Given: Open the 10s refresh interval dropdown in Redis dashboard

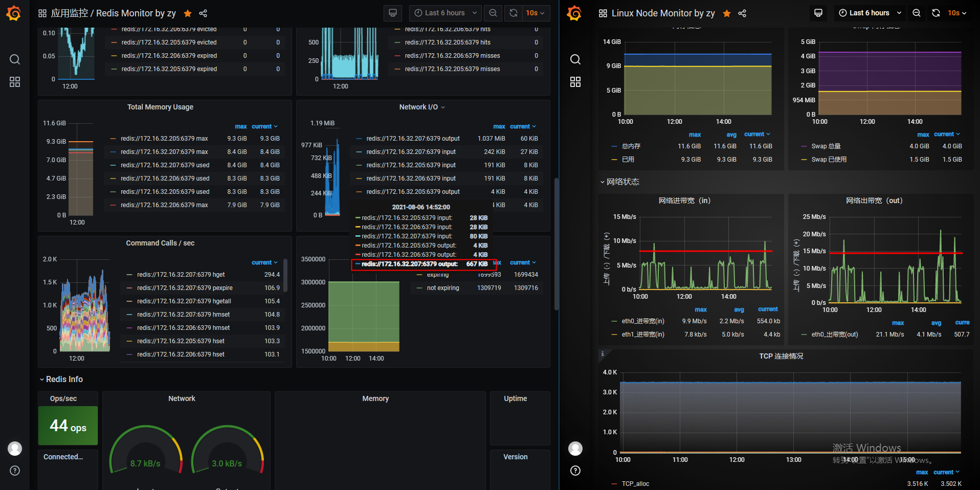Looking at the screenshot, I should 535,13.
